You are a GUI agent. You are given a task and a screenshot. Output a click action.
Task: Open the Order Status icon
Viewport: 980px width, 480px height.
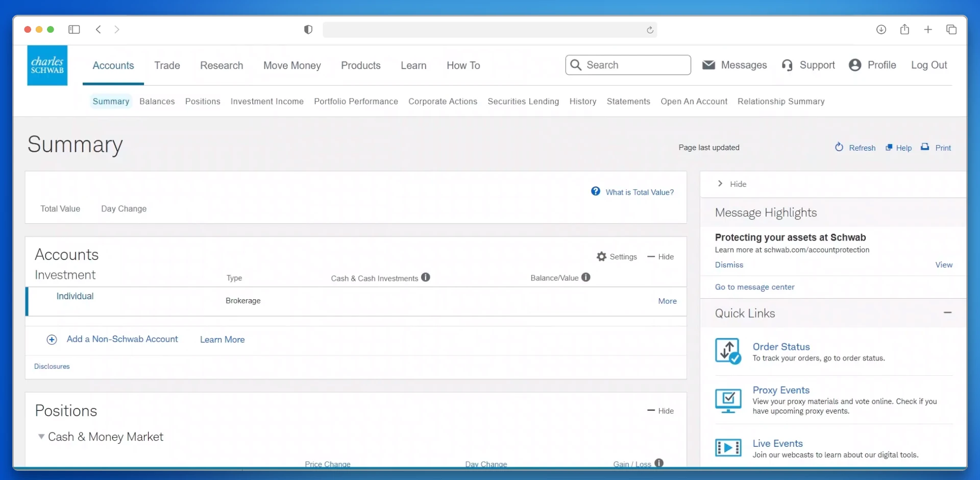click(728, 351)
